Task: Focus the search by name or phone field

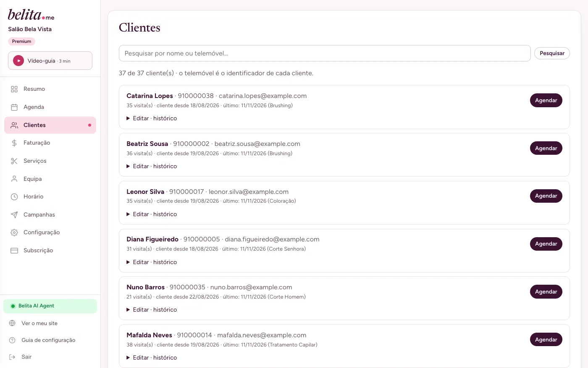Action: click(325, 53)
